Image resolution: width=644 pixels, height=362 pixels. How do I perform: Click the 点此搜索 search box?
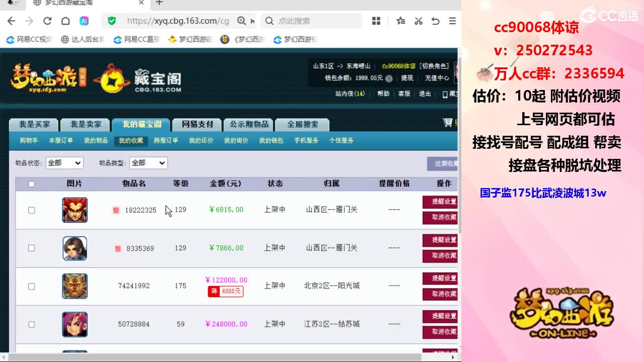[312, 21]
